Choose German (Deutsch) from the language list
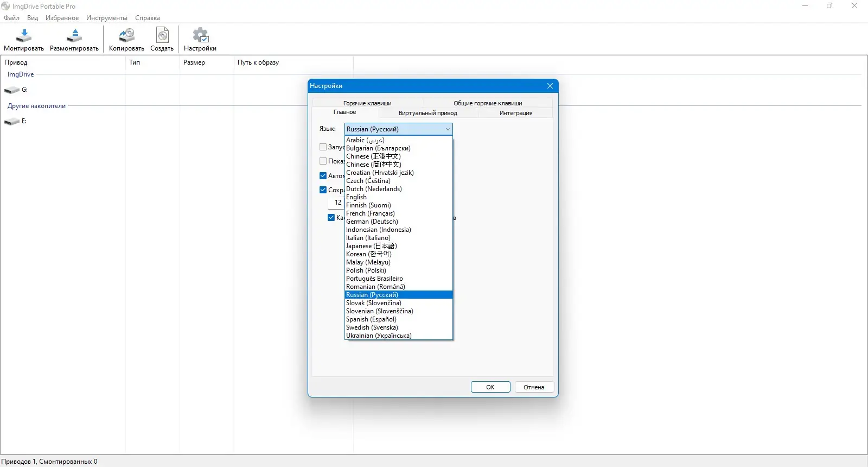This screenshot has width=868, height=467. [x=399, y=222]
